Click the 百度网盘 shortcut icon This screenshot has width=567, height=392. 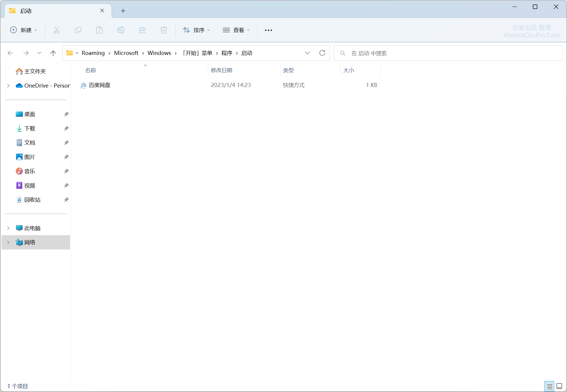coord(83,86)
